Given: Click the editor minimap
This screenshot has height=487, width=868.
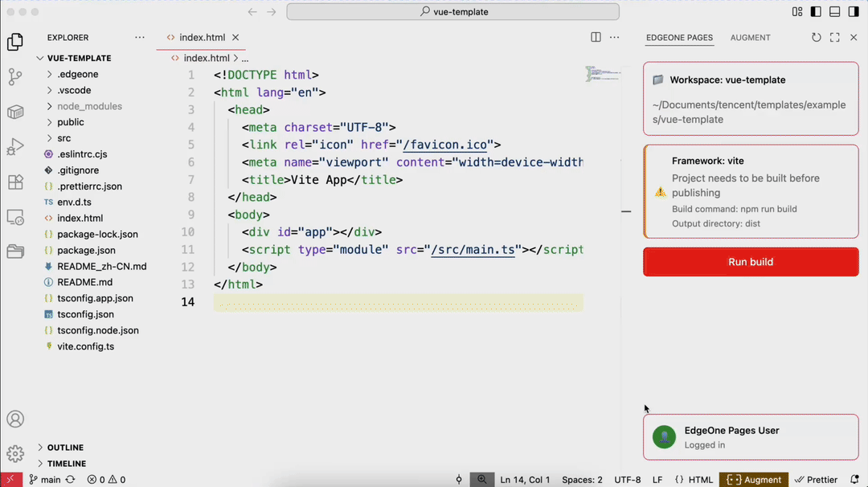Looking at the screenshot, I should point(603,74).
